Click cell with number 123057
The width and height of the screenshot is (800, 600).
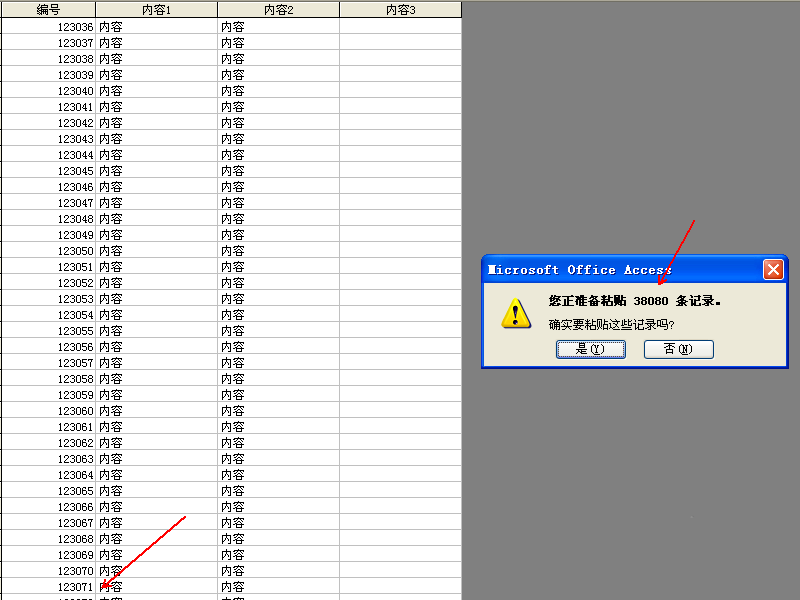pyautogui.click(x=48, y=363)
